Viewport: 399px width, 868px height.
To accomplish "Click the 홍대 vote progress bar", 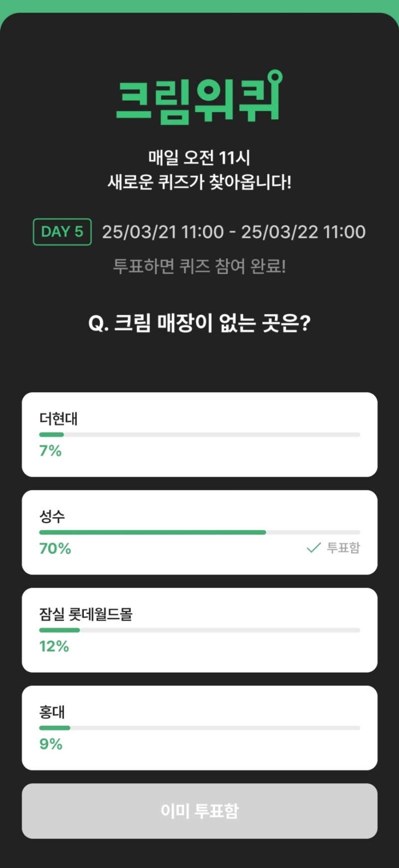I will (199, 728).
